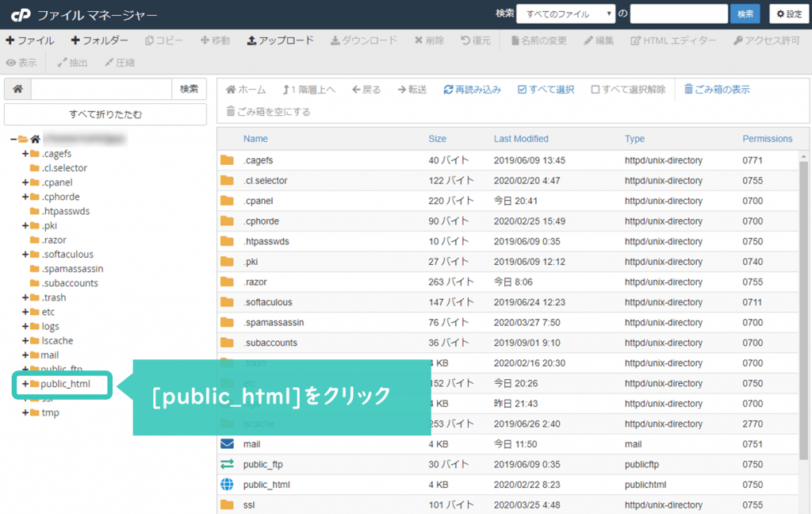Open the アップロード upload tool

coord(280,40)
